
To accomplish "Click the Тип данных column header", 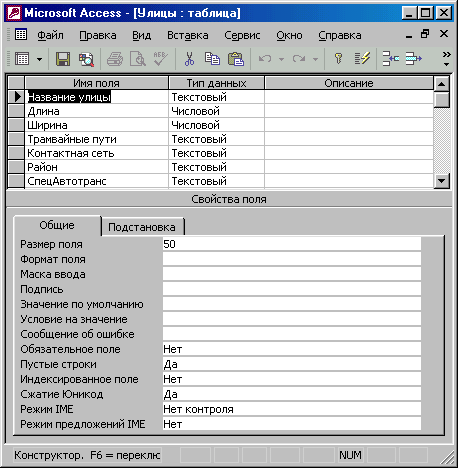I will point(216,83).
